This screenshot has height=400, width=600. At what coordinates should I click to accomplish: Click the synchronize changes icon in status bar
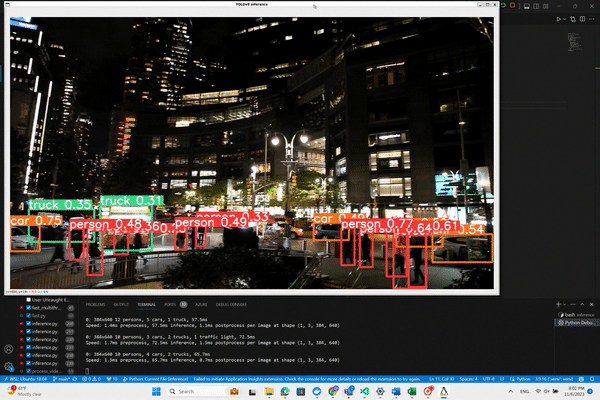pyautogui.click(x=75, y=379)
